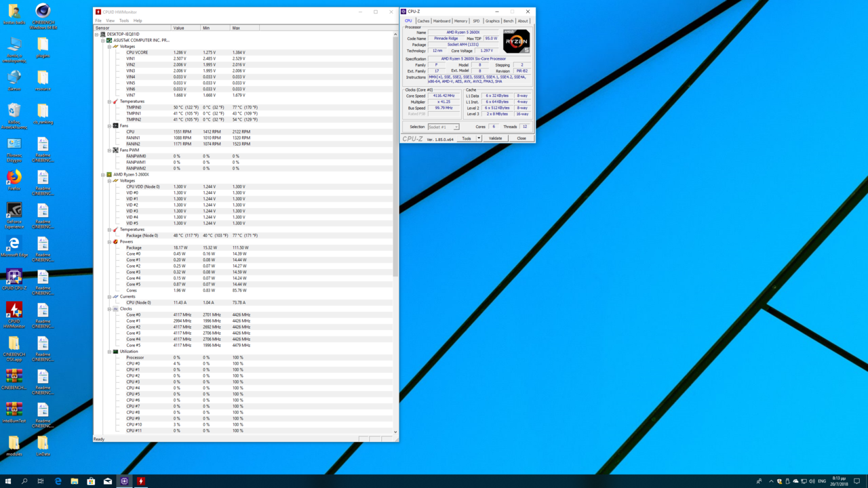868x488 pixels.
Task: Open the LinData folder on desktop
Action: coord(43,446)
